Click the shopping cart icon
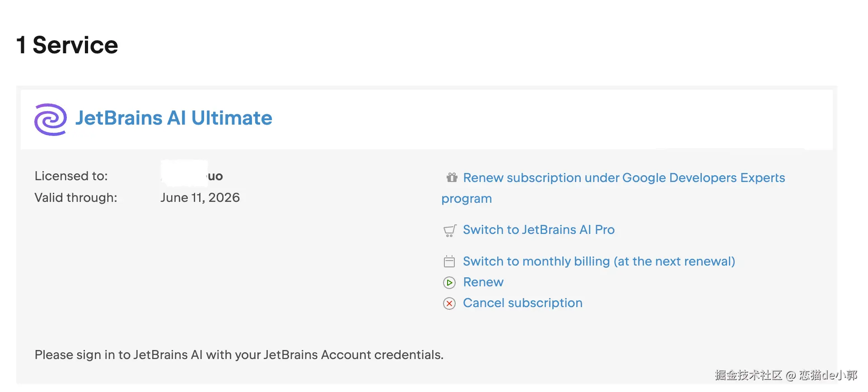Screen dimensions: 868x392 click(x=449, y=231)
